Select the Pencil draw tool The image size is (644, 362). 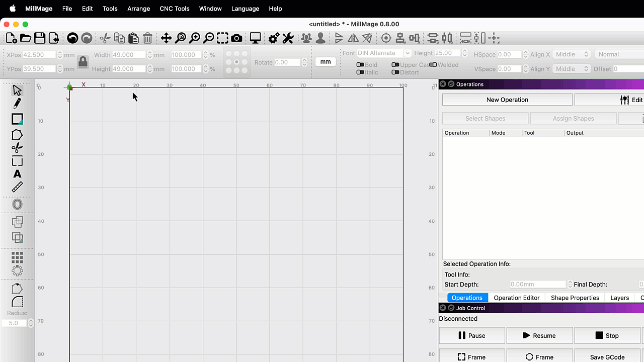click(17, 104)
